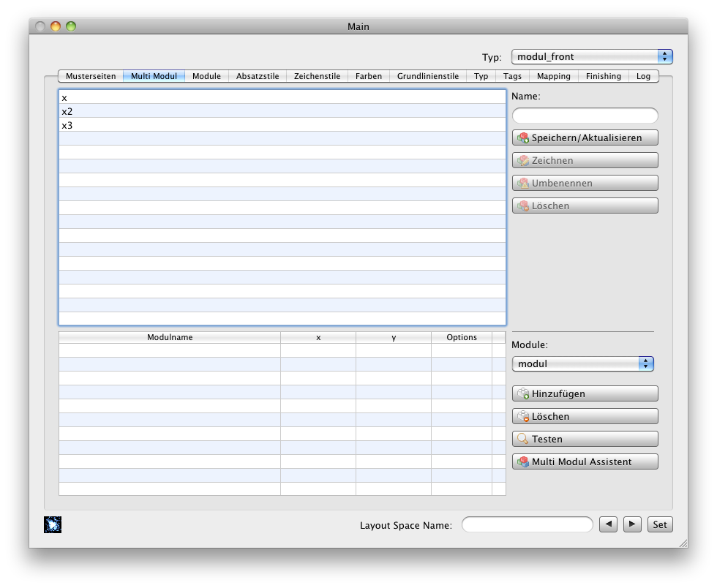Click the Layout Space Name field
This screenshot has width=717, height=588.
tap(527, 525)
